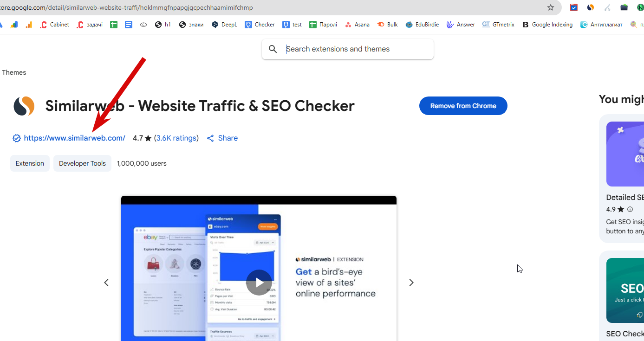Open the EduBirdie bookmark
The height and width of the screenshot is (341, 644).
pyautogui.click(x=422, y=25)
